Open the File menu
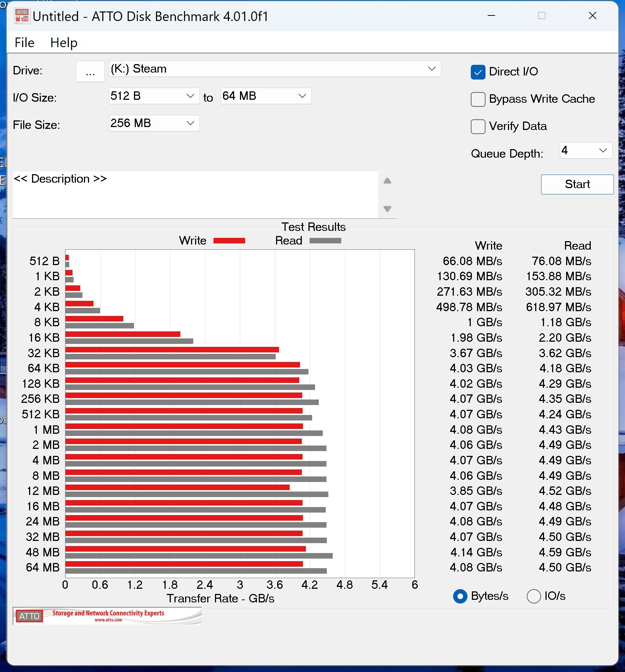This screenshot has height=672, width=625. coord(24,43)
